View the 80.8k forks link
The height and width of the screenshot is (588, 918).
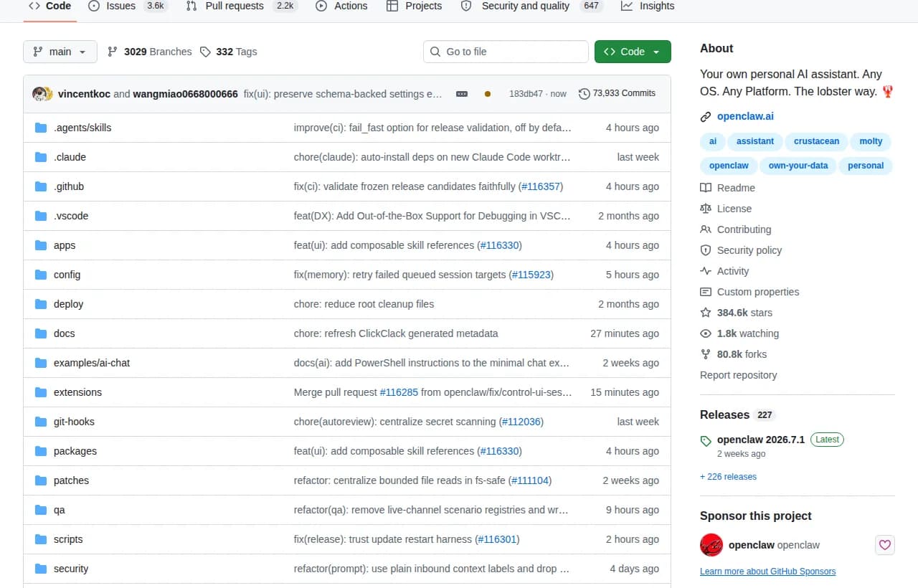pos(734,354)
